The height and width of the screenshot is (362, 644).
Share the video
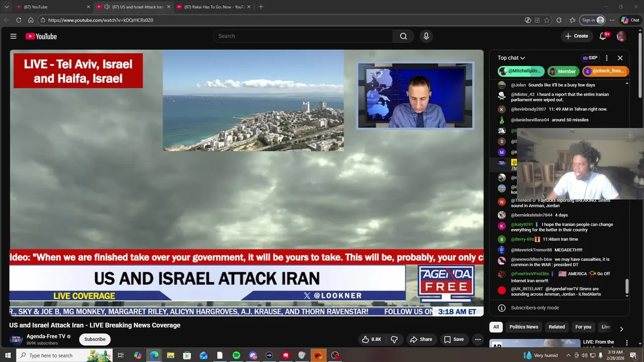pyautogui.click(x=421, y=339)
